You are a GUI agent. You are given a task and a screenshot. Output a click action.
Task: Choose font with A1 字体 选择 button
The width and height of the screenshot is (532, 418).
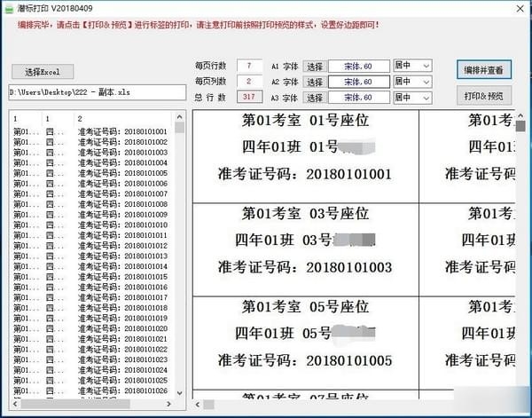point(315,67)
